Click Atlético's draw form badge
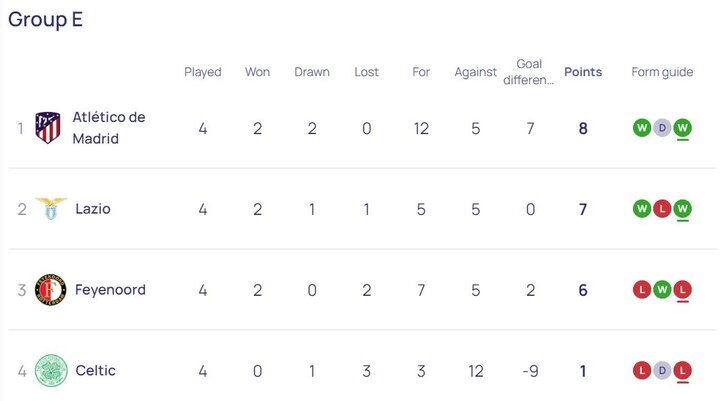Image resolution: width=720 pixels, height=401 pixels. [662, 128]
